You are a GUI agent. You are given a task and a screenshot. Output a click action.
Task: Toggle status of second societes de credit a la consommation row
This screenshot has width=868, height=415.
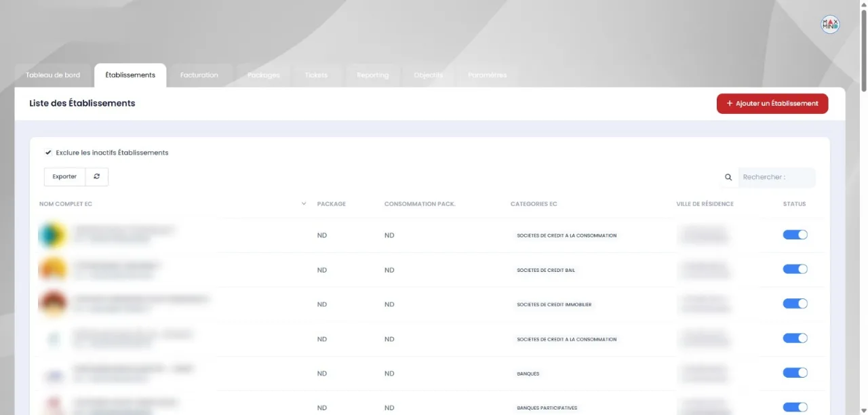coord(795,338)
